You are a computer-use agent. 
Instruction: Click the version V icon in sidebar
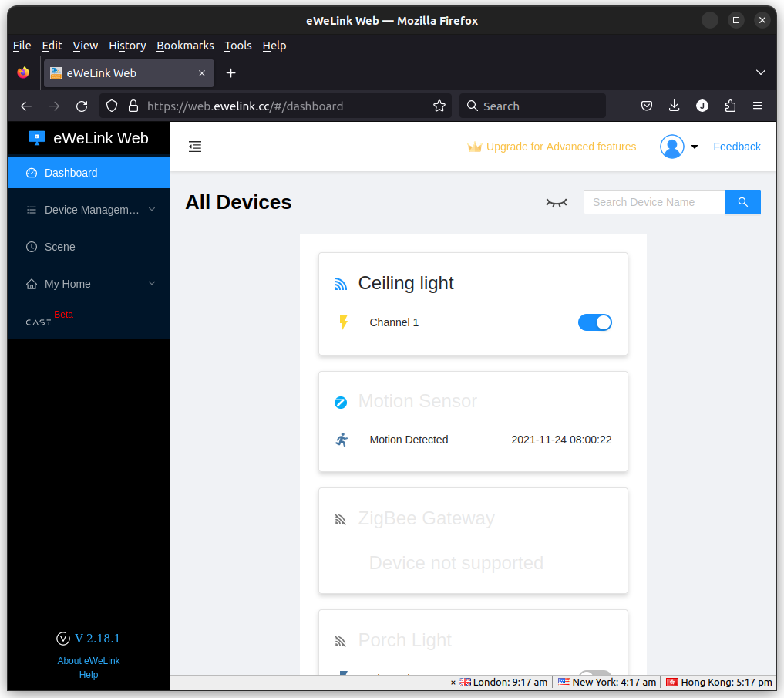63,639
